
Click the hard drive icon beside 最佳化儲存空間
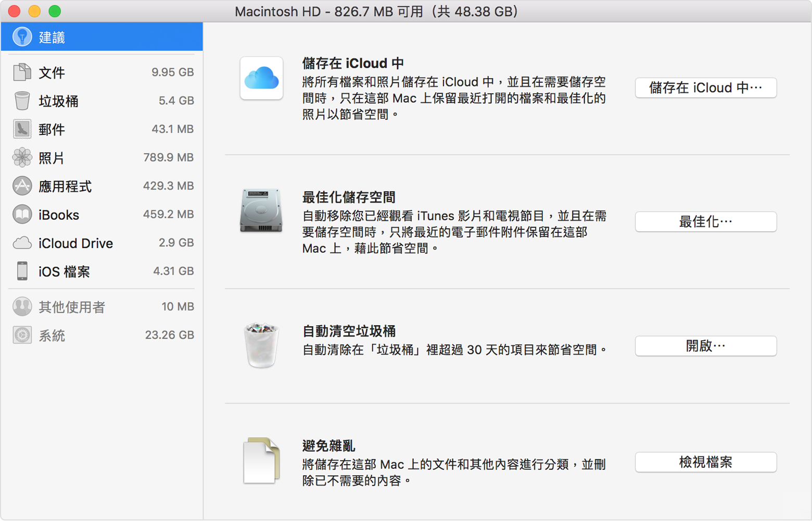(261, 211)
